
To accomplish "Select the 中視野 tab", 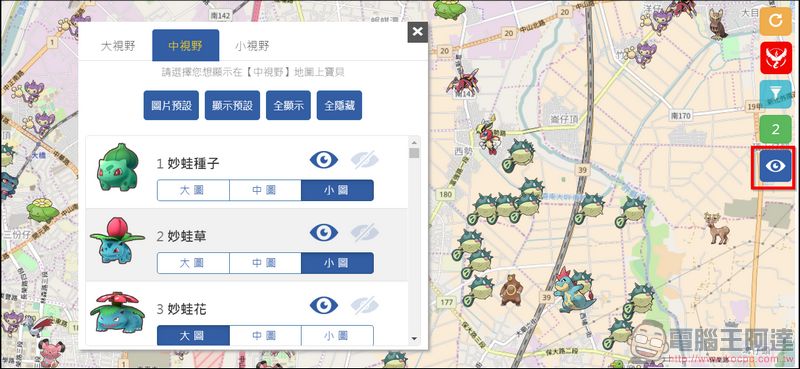I will [186, 46].
